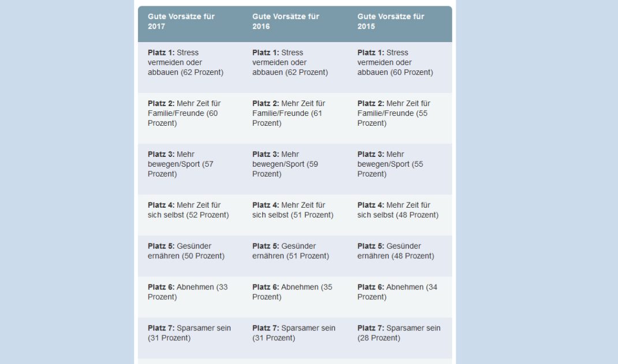Click 2015 Platz 6 Abnehmen cell
618x364 pixels.
397,292
